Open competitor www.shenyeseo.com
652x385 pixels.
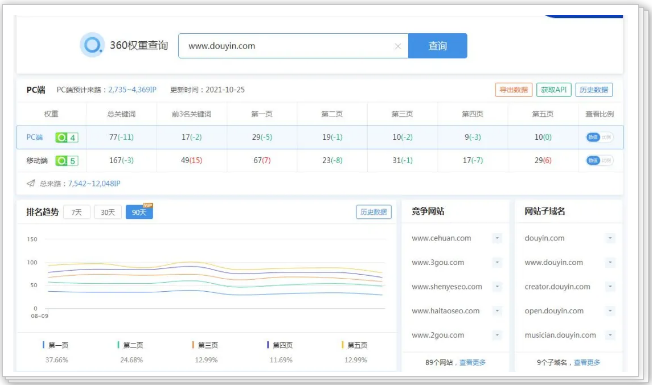click(447, 286)
